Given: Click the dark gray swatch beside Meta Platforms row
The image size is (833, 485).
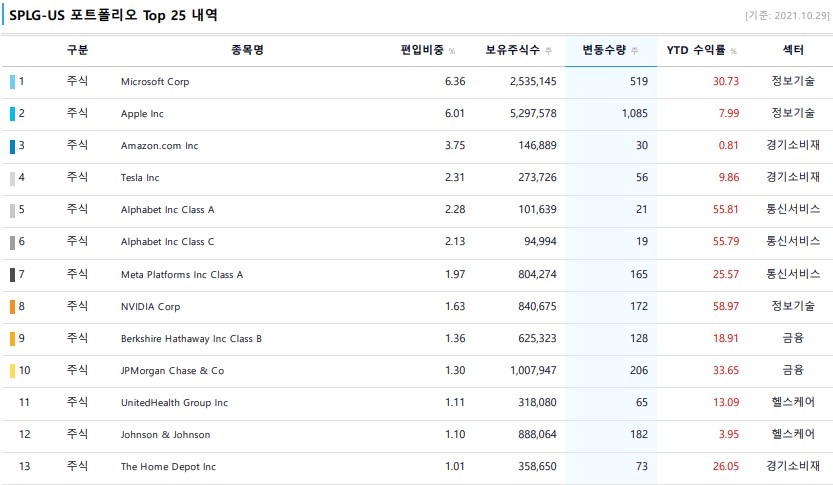Looking at the screenshot, I should click(12, 275).
